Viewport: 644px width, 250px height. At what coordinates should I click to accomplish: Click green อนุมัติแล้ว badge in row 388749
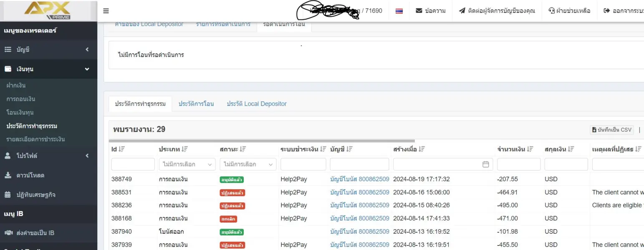tap(232, 180)
